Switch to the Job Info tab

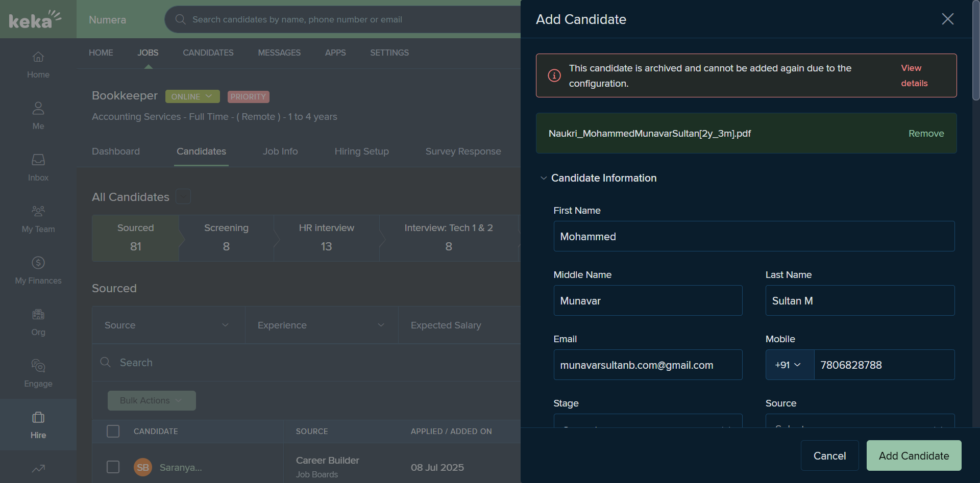click(x=280, y=151)
